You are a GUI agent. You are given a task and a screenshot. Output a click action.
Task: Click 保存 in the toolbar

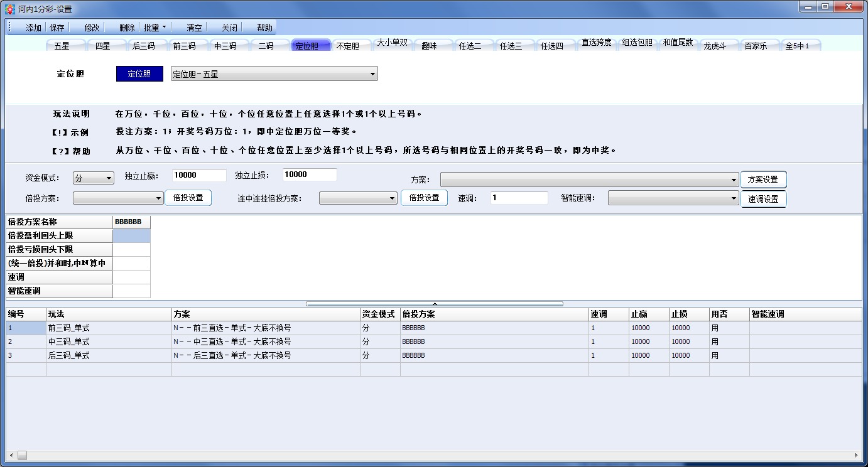57,28
